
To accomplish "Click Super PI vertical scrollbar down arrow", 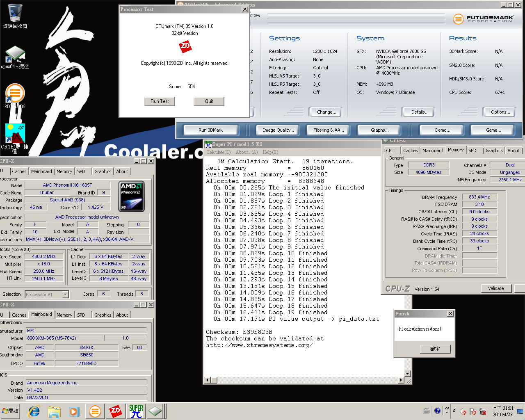I will point(407,373).
